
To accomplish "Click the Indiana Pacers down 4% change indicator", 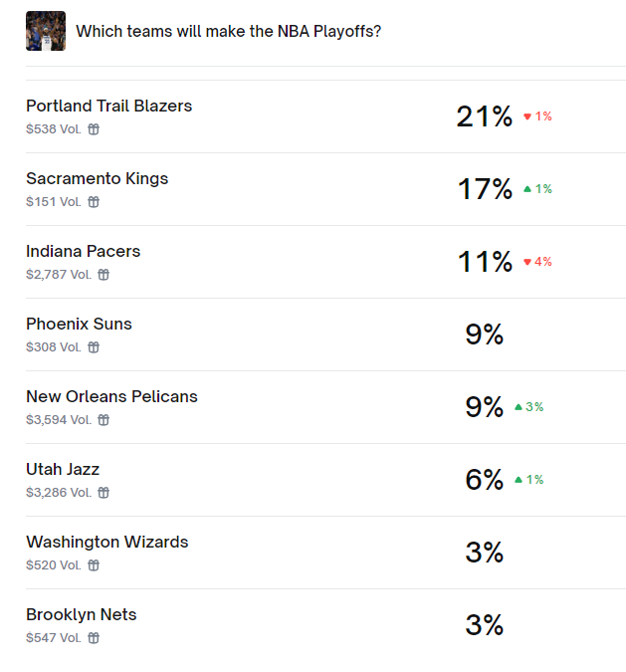I will tap(537, 262).
